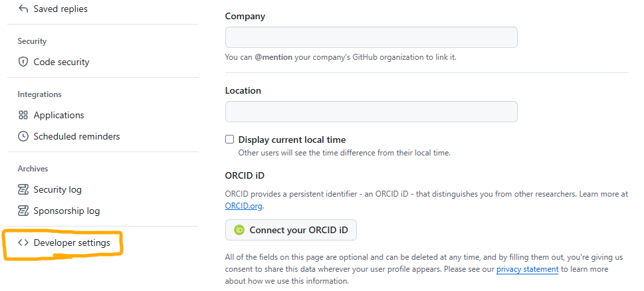Focus the Company input field

(x=372, y=37)
